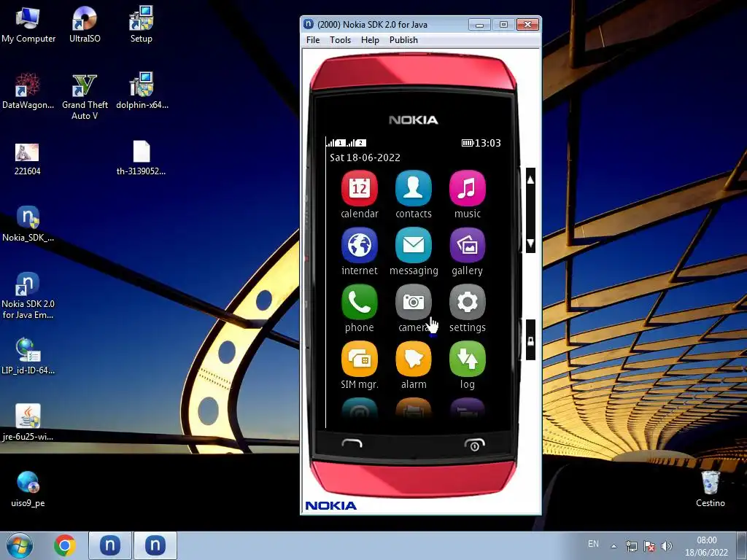
Task: Click the volume up side key
Action: pos(530,179)
